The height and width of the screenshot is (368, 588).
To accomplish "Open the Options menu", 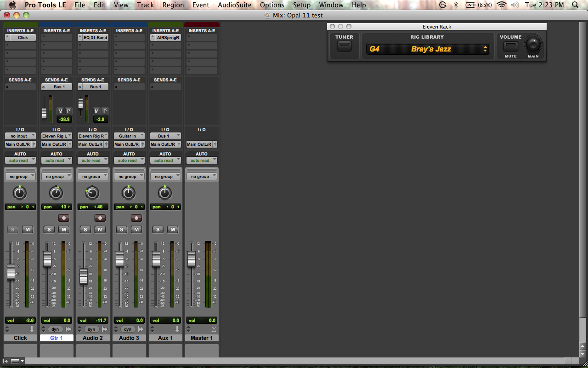I will pyautogui.click(x=271, y=5).
